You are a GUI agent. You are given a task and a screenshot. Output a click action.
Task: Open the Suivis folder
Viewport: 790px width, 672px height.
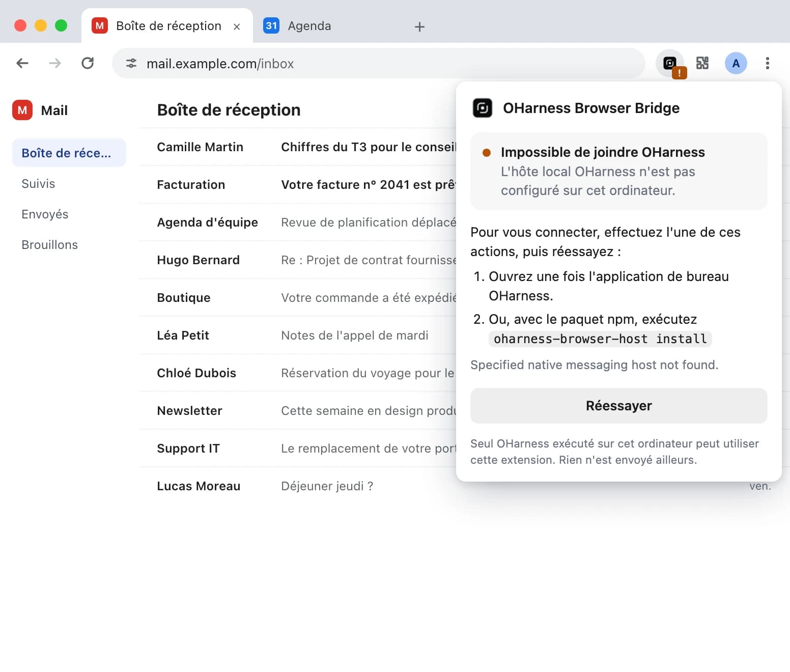(x=69, y=183)
